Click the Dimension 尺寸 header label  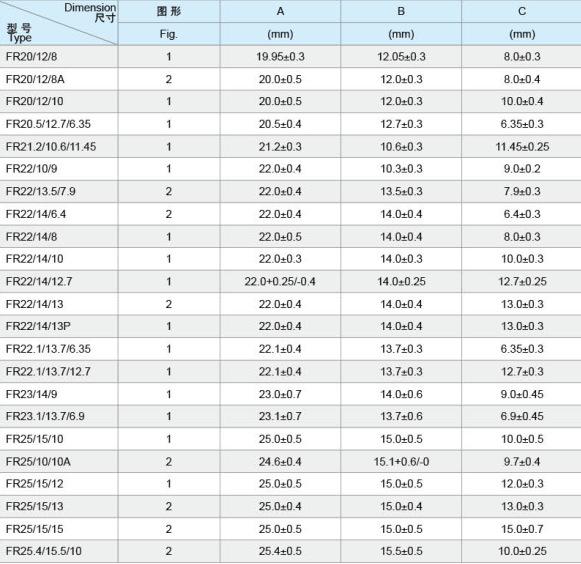(90, 13)
